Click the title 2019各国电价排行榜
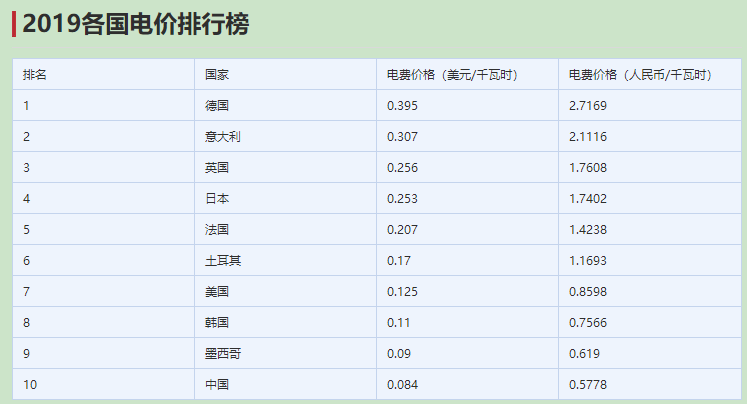747x404 pixels. point(136,24)
